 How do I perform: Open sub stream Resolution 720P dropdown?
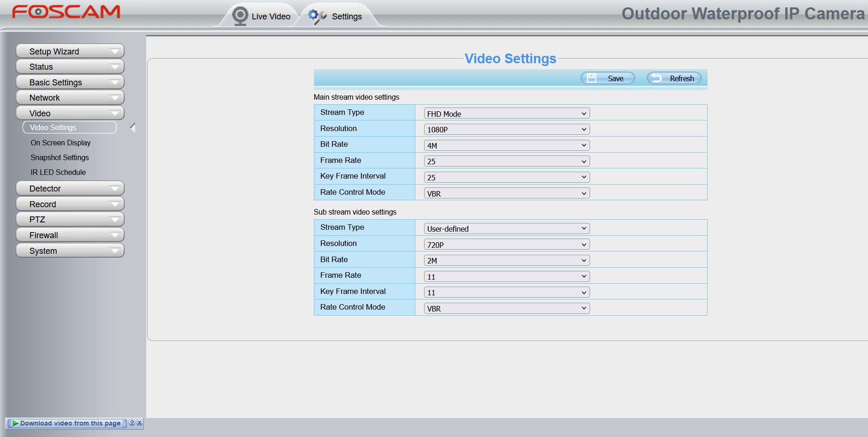(507, 245)
